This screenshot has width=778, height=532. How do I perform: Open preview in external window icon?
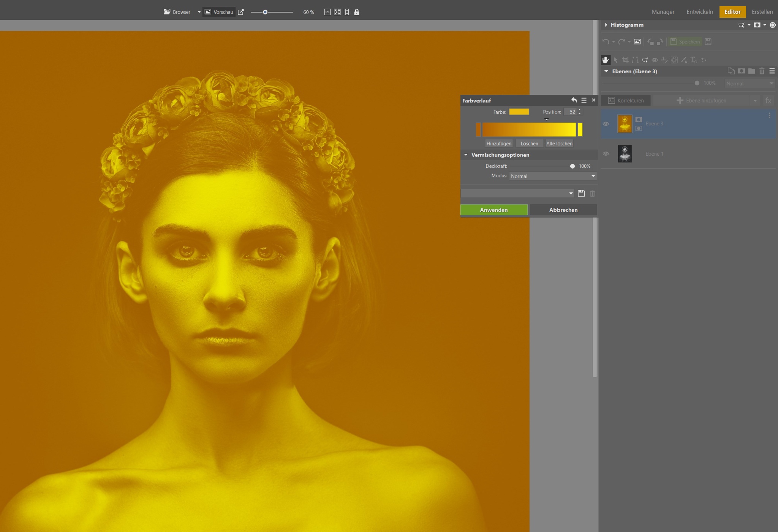(241, 12)
